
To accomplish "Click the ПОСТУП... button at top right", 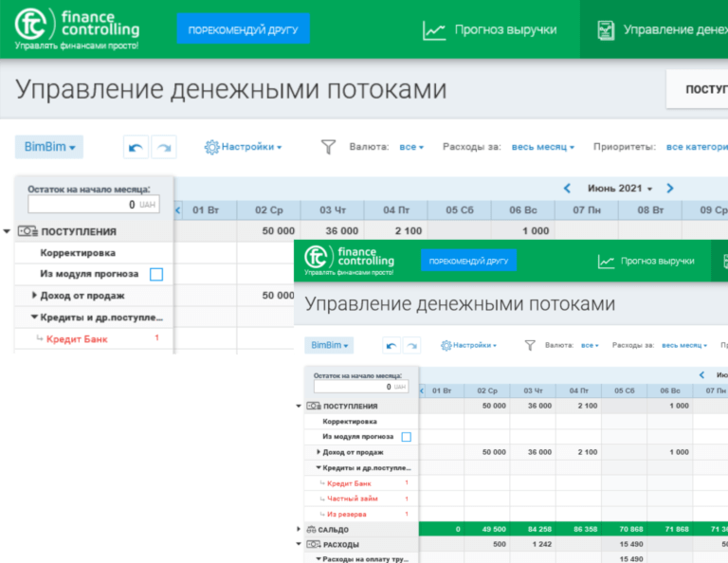I will (x=698, y=89).
